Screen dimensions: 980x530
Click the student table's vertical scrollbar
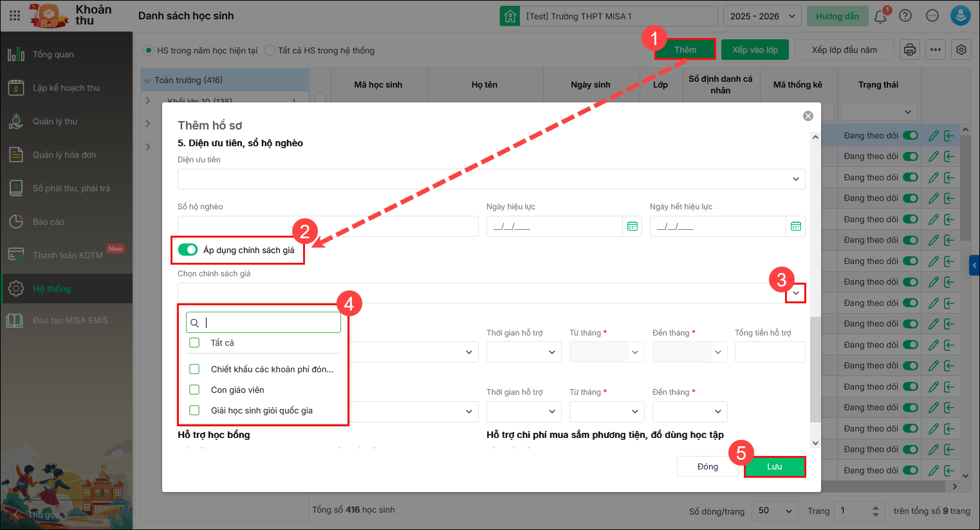point(965,187)
